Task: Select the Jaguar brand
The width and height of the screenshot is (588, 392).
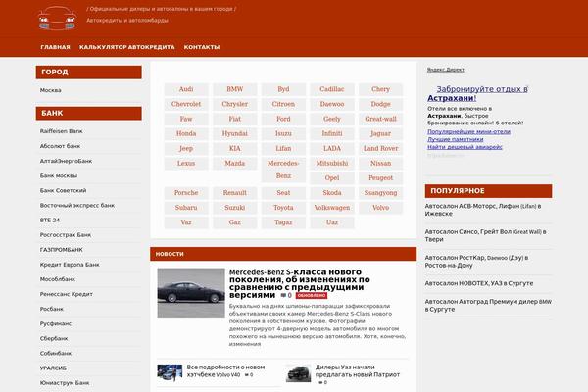Action: tap(380, 133)
